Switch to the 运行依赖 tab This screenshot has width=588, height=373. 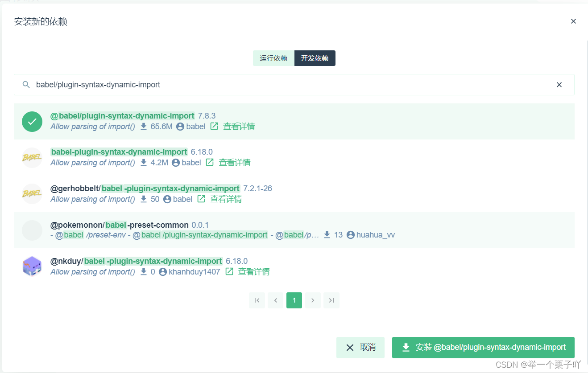[273, 58]
